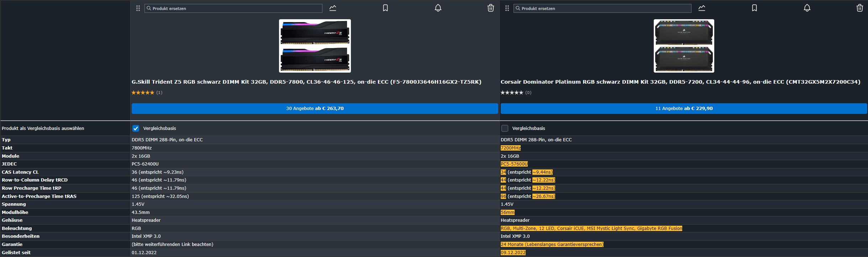Click 'Gelistet seit' row label
Screen dimensions: 868x257
pyautogui.click(x=16, y=253)
